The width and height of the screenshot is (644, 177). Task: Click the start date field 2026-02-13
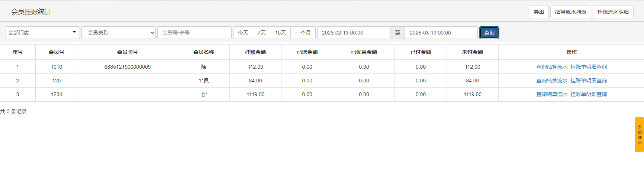[x=353, y=33]
